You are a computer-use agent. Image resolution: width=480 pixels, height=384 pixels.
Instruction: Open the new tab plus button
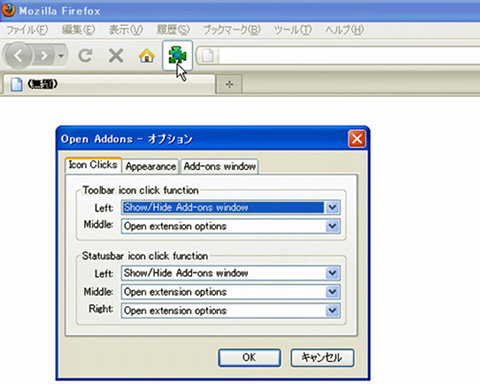pyautogui.click(x=229, y=84)
